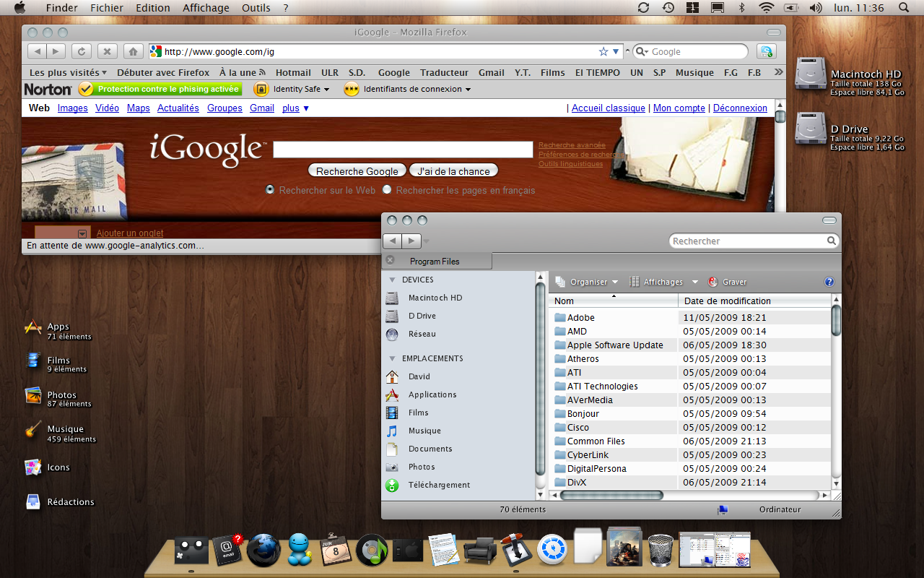
Task: Open the Outils menu
Action: click(x=256, y=8)
